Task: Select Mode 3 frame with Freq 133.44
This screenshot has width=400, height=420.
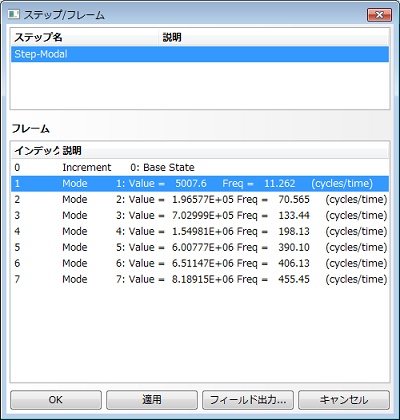Action: tap(200, 215)
